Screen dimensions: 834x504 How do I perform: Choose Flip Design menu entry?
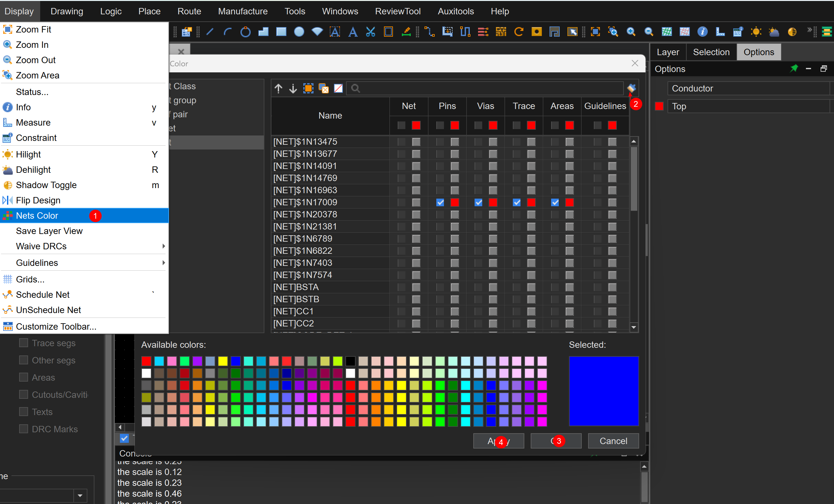(x=38, y=200)
